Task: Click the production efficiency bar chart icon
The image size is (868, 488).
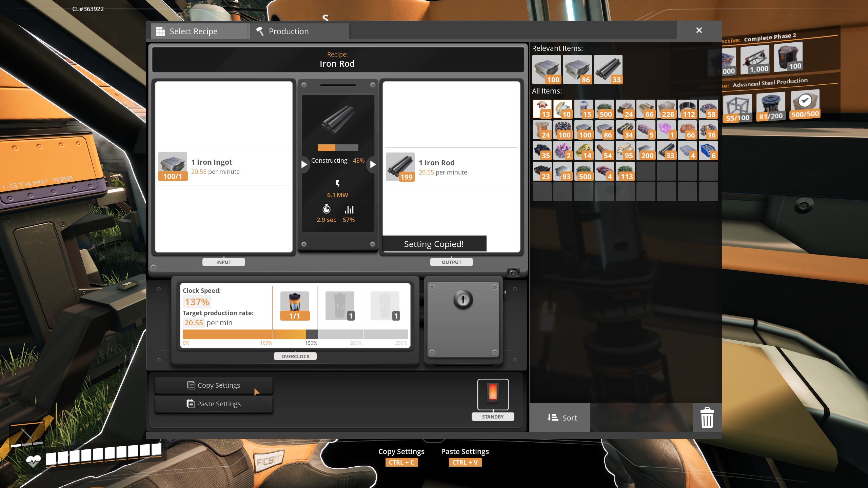Action: point(349,210)
